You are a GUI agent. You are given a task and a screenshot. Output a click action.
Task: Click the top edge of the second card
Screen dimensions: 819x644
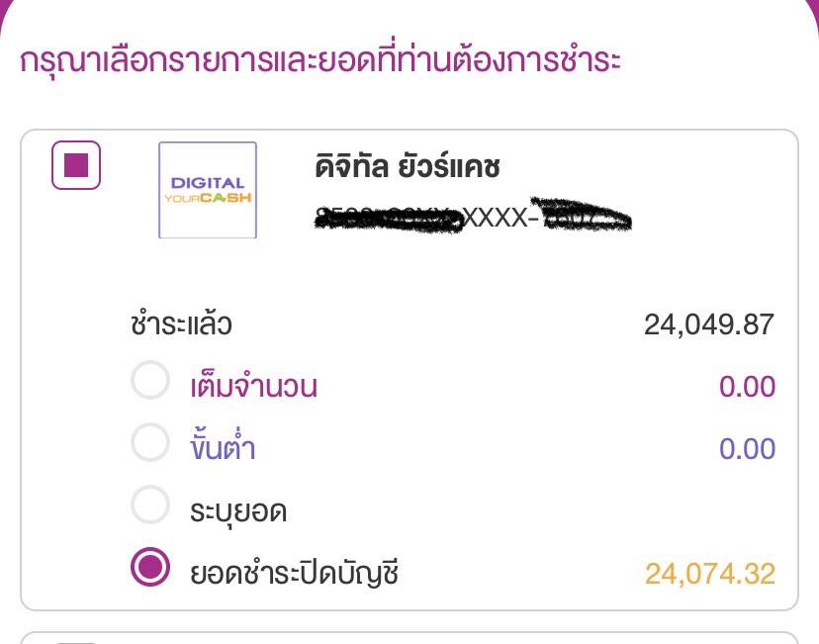[x=409, y=634]
